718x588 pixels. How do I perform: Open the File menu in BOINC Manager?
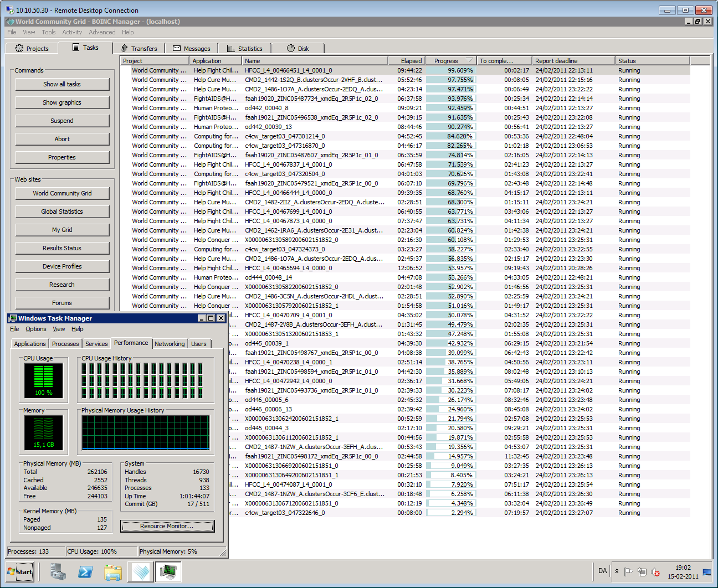coord(12,32)
